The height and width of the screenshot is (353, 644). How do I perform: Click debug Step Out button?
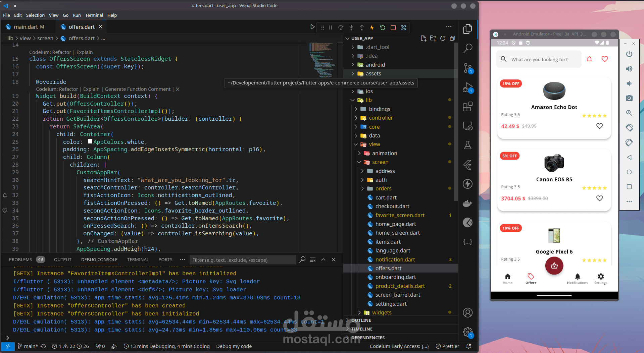(x=362, y=27)
